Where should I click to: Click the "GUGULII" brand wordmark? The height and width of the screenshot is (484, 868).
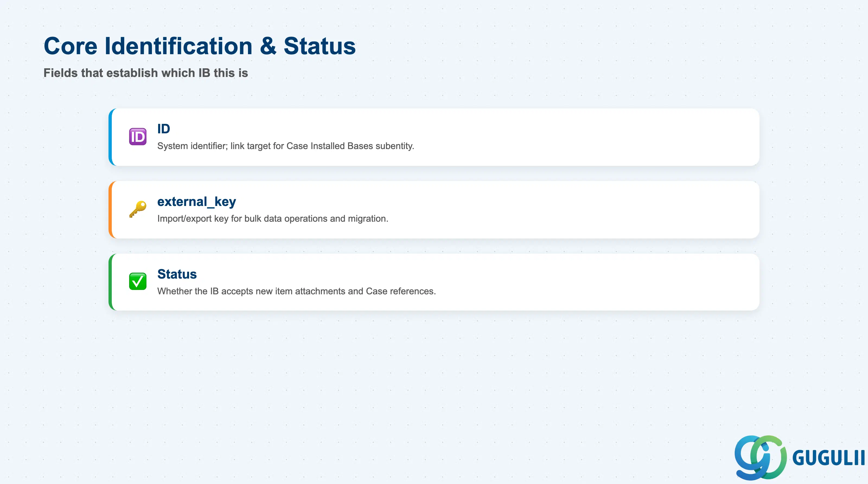coord(829,458)
